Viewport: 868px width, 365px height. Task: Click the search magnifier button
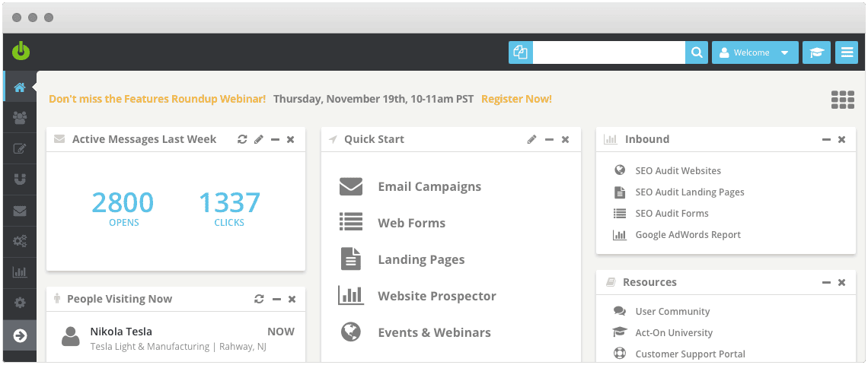[696, 52]
